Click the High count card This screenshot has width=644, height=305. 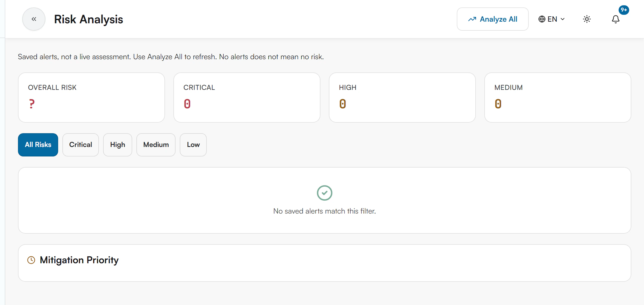tap(402, 98)
